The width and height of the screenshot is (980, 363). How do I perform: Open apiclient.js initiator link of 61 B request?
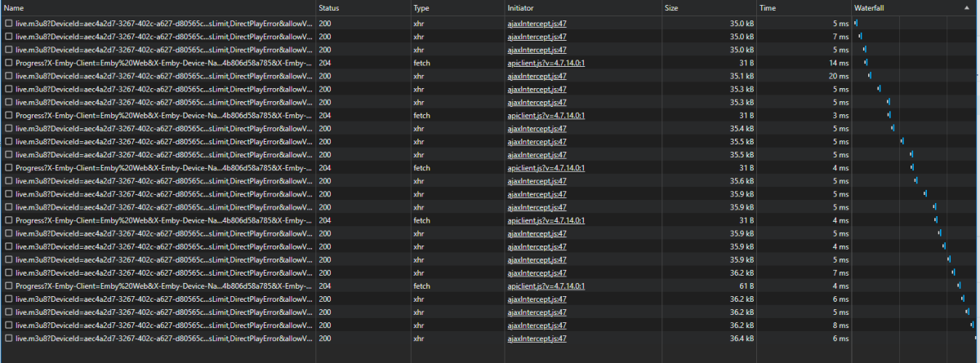546,286
